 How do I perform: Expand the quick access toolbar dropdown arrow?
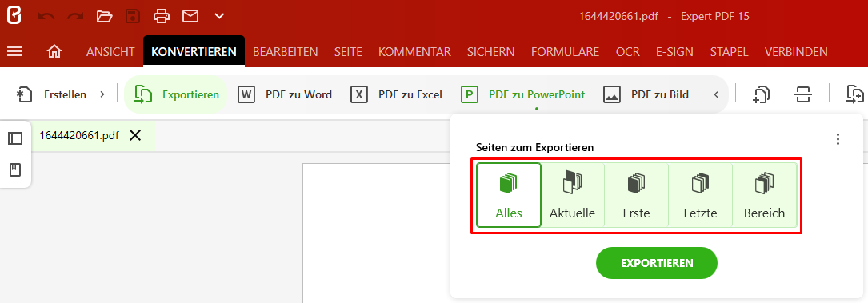(219, 16)
